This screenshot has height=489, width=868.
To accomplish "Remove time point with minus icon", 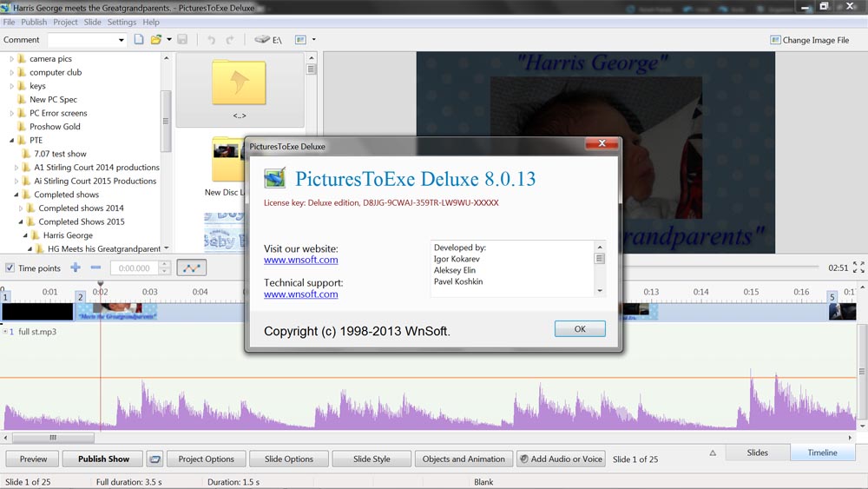I will [x=95, y=268].
